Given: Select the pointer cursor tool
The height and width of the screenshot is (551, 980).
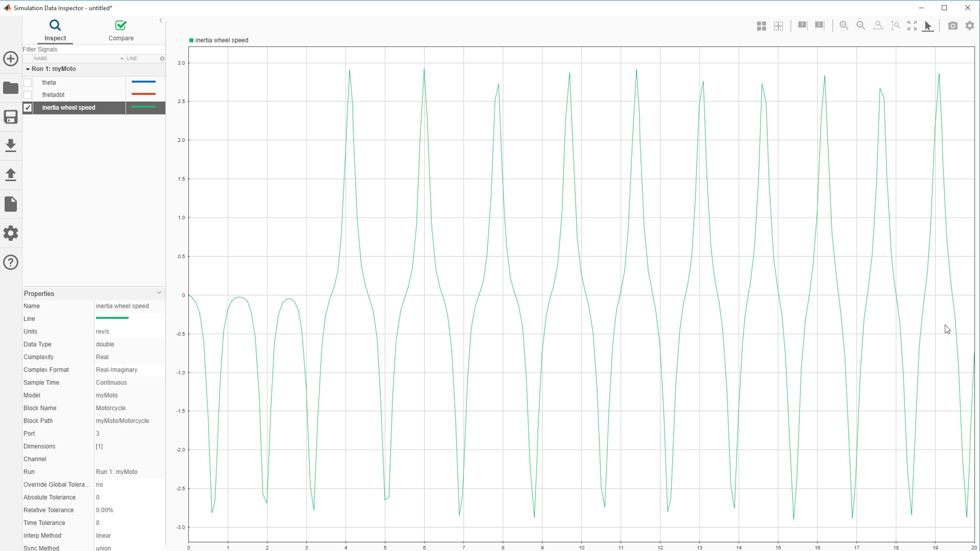Looking at the screenshot, I should click(x=928, y=26).
